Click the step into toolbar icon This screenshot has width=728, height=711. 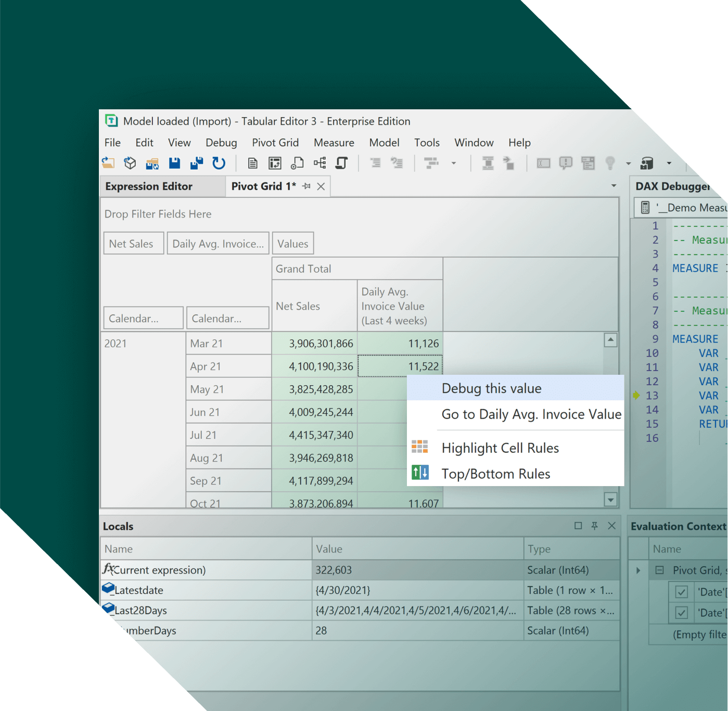(x=509, y=163)
